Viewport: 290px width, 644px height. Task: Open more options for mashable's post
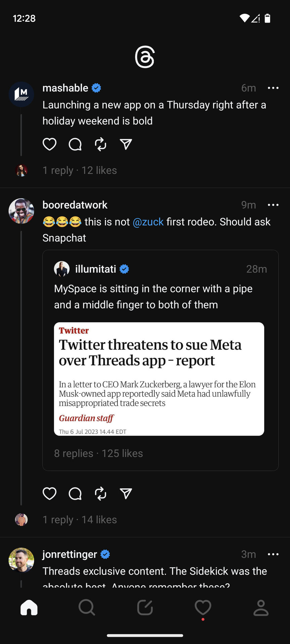(273, 88)
